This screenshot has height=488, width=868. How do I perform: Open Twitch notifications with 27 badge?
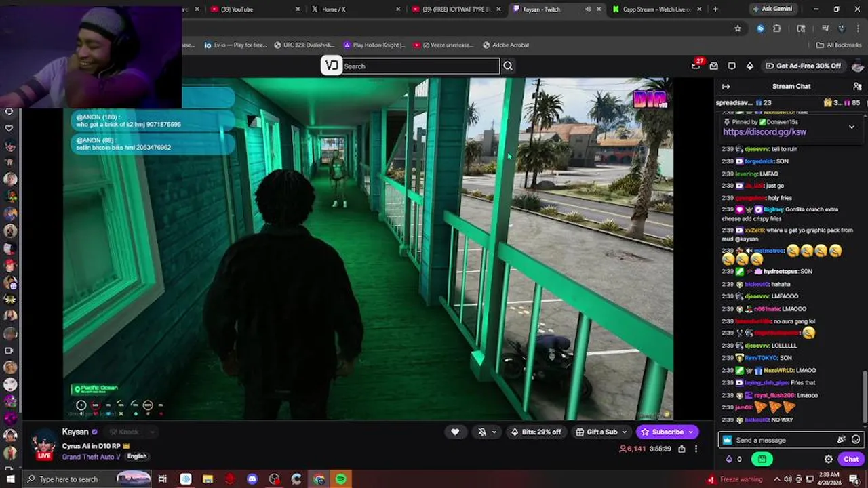pos(696,65)
